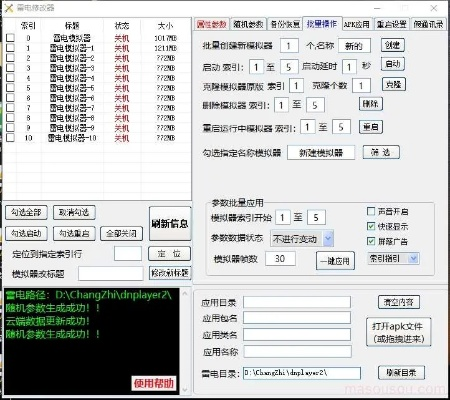Click the 勾选启动 button

click(26, 233)
